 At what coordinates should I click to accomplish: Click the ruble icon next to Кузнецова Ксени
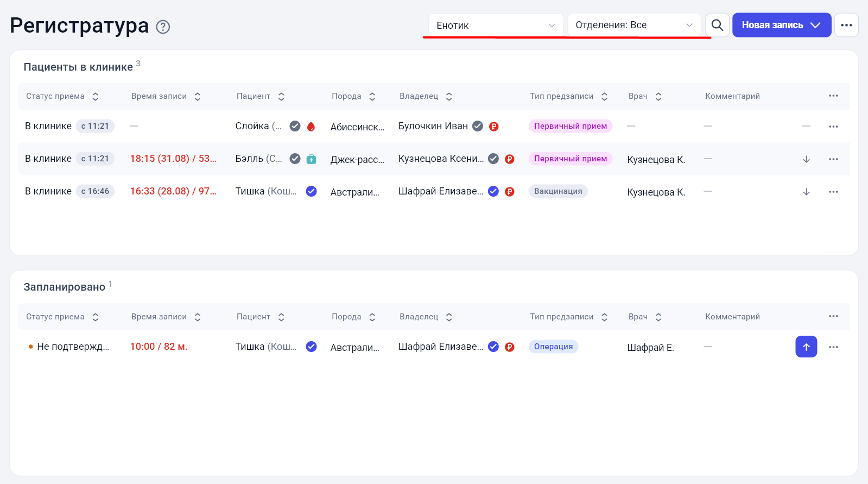click(x=509, y=159)
